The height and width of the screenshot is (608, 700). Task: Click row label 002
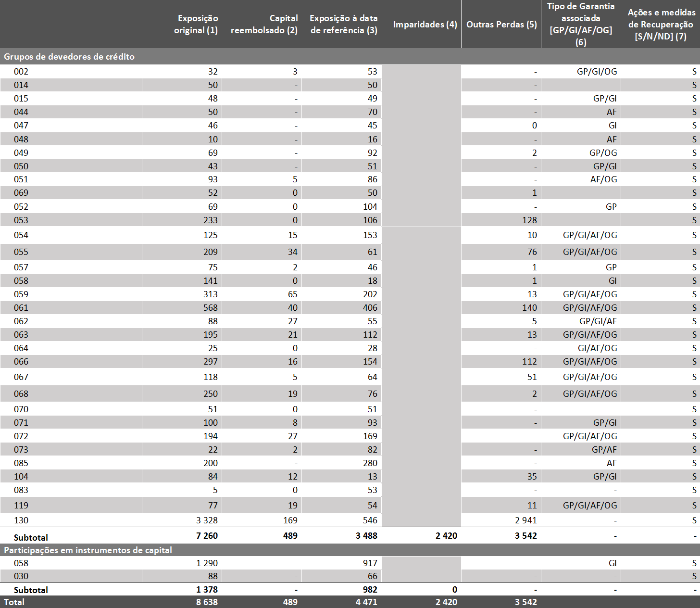tap(21, 72)
